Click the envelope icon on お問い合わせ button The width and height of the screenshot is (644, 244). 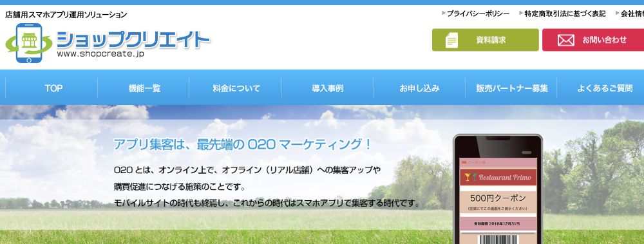point(565,41)
